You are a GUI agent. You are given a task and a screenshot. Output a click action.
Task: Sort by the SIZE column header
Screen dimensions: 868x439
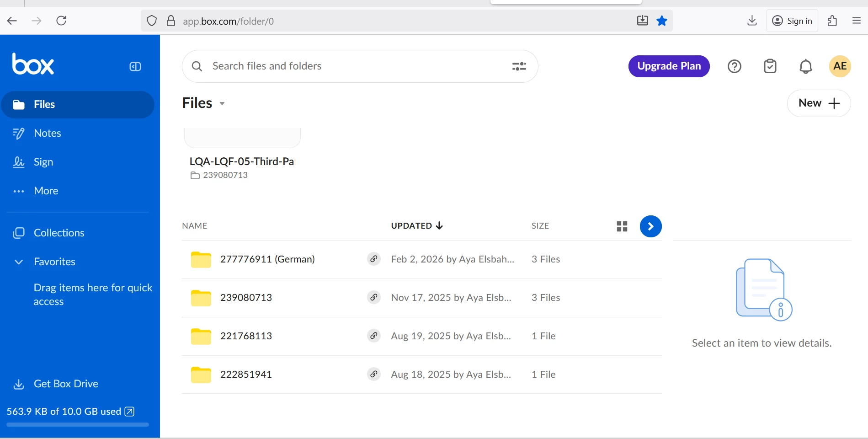coord(540,226)
